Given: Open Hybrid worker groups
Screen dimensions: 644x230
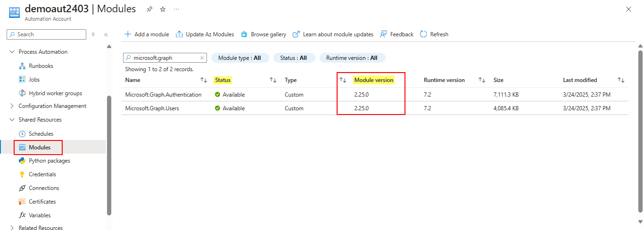Looking at the screenshot, I should (x=55, y=93).
